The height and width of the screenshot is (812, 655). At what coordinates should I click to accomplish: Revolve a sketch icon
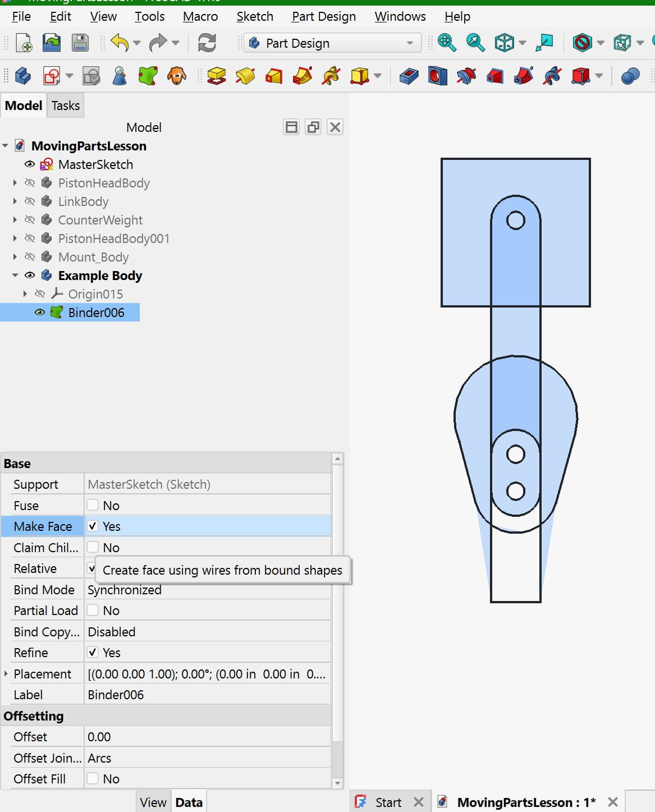tap(245, 75)
